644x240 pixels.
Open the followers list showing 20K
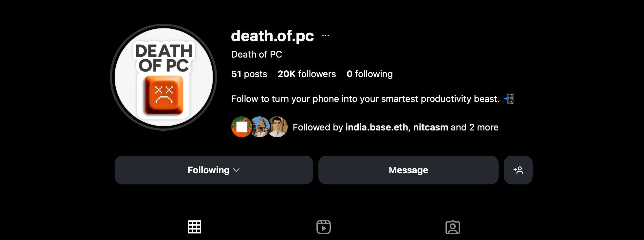pyautogui.click(x=306, y=74)
